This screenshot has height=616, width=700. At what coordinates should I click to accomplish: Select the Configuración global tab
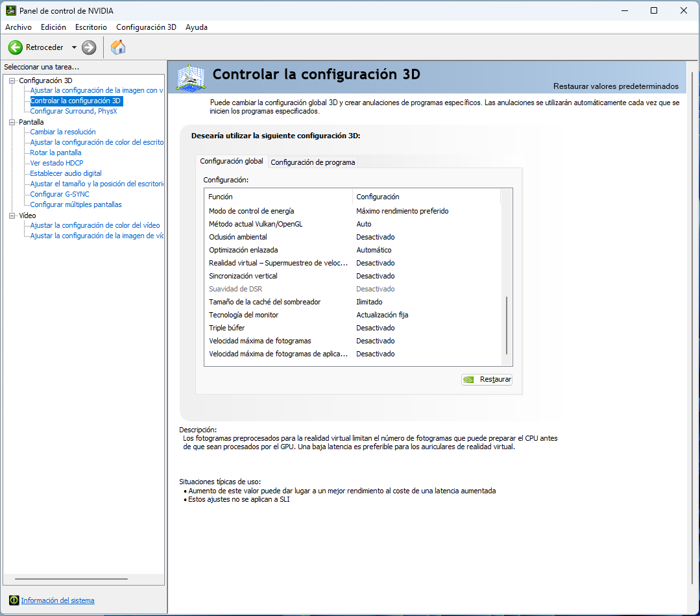click(231, 161)
